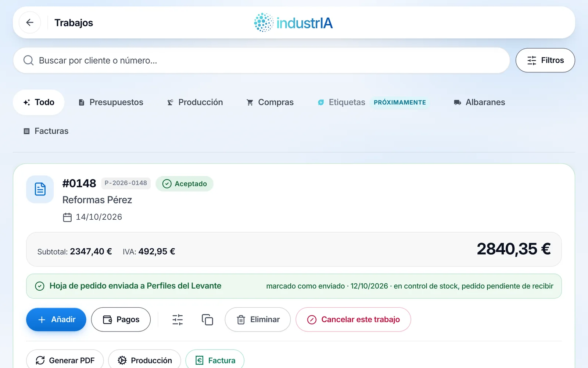Select the Todo tab
This screenshot has height=368, width=588.
click(x=39, y=102)
